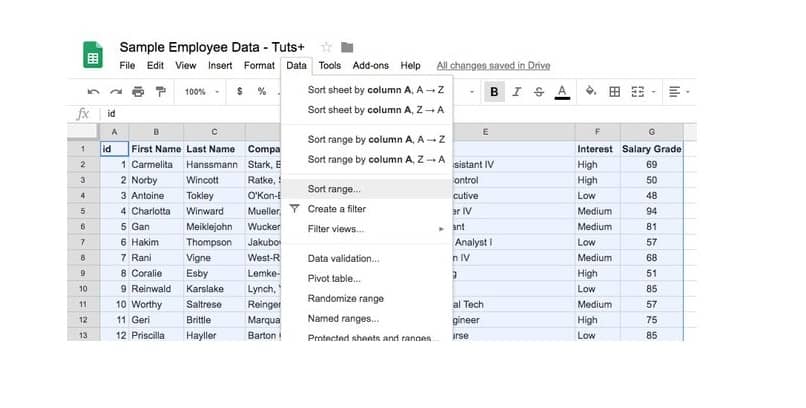Star the Sample Employee Data document
The height and width of the screenshot is (408, 806).
(x=326, y=47)
